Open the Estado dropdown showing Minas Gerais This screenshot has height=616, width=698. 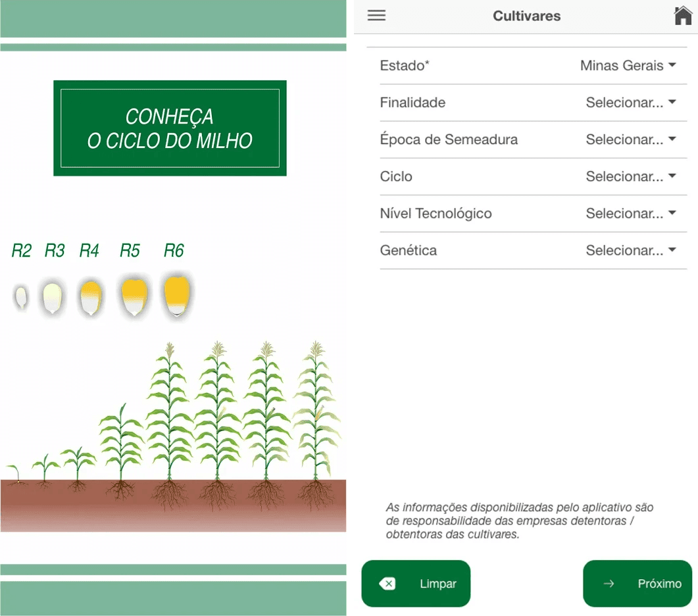tap(620, 65)
